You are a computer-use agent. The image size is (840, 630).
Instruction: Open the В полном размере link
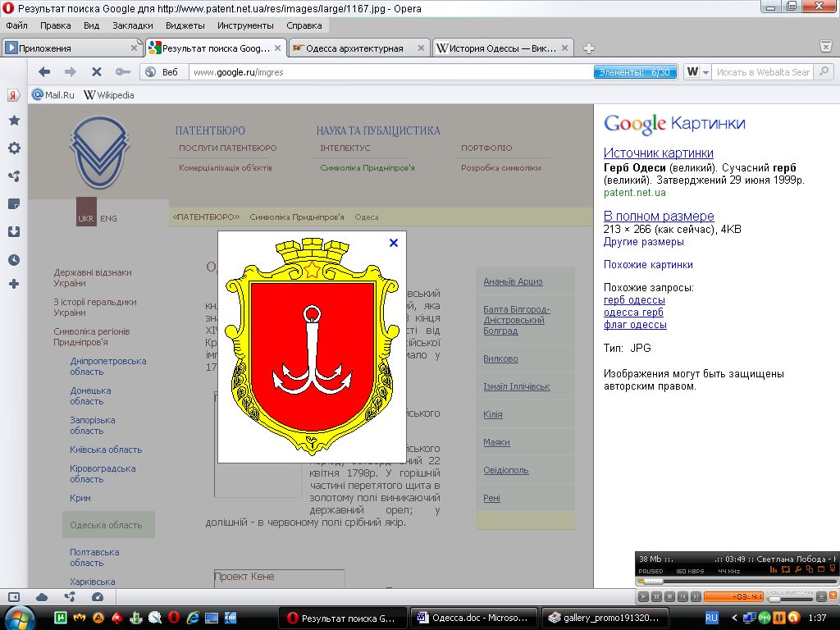(659, 216)
